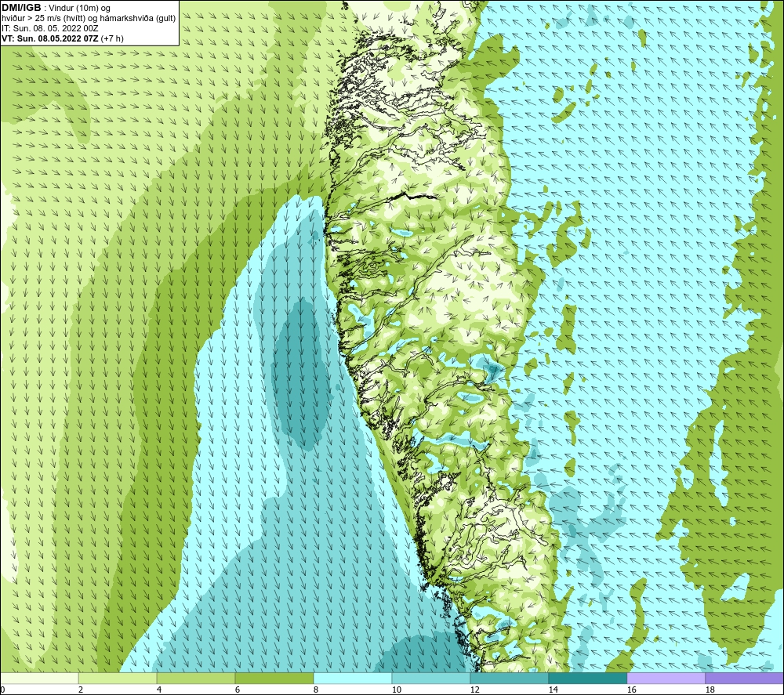Click the 4-6 m/s green legend swatch
Viewport: 784px width, 695px height.
[x=196, y=678]
